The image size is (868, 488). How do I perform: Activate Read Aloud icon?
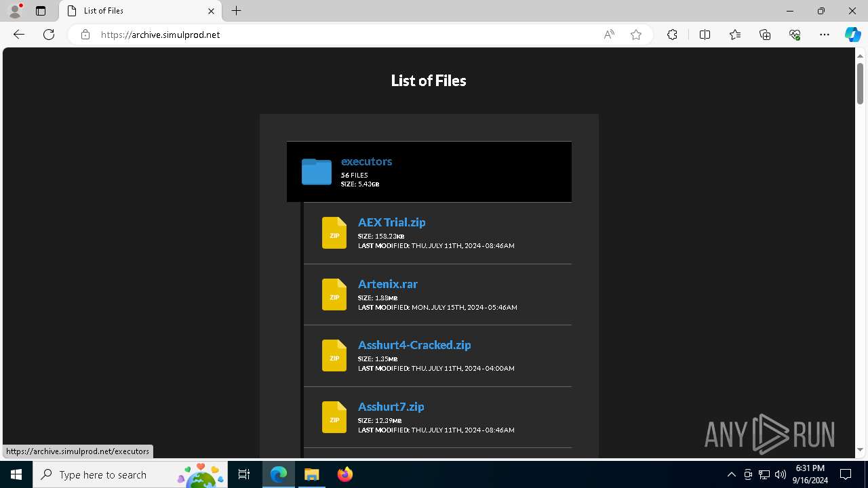tap(609, 35)
